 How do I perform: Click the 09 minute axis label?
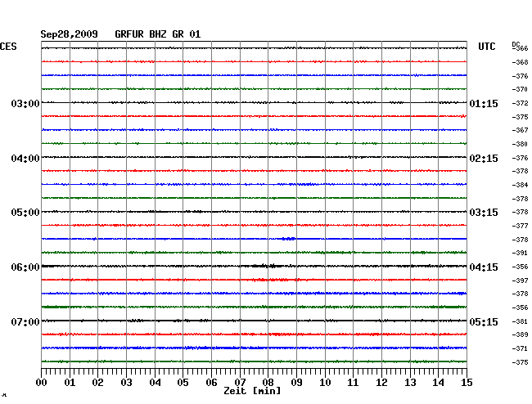click(x=296, y=383)
